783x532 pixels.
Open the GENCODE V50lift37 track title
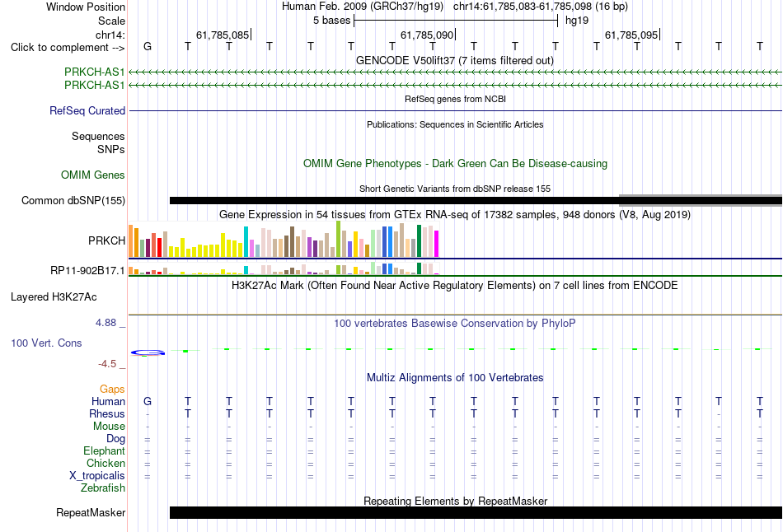point(454,60)
